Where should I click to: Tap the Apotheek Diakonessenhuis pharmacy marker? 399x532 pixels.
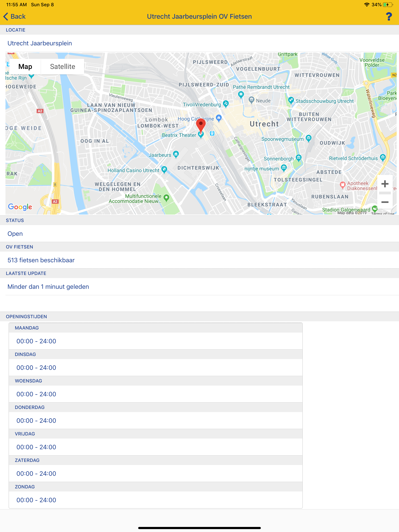point(343,185)
